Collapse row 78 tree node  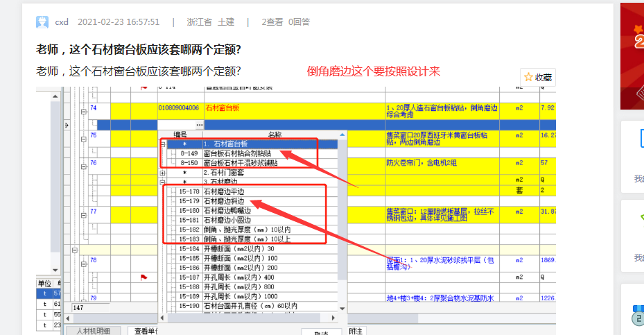click(83, 264)
